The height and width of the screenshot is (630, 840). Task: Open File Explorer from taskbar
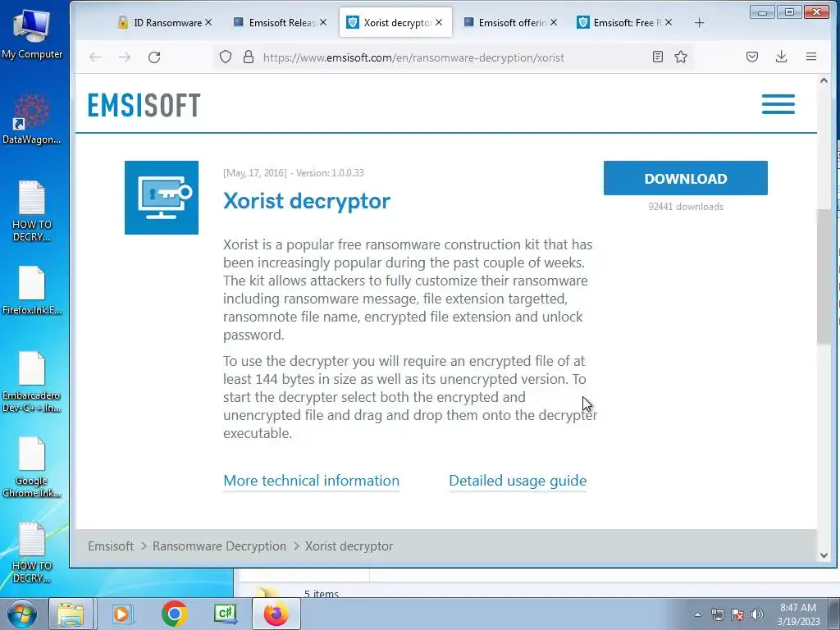(x=71, y=614)
